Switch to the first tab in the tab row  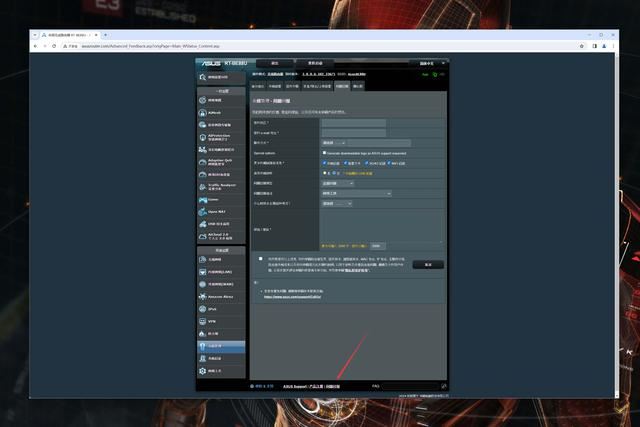(258, 86)
